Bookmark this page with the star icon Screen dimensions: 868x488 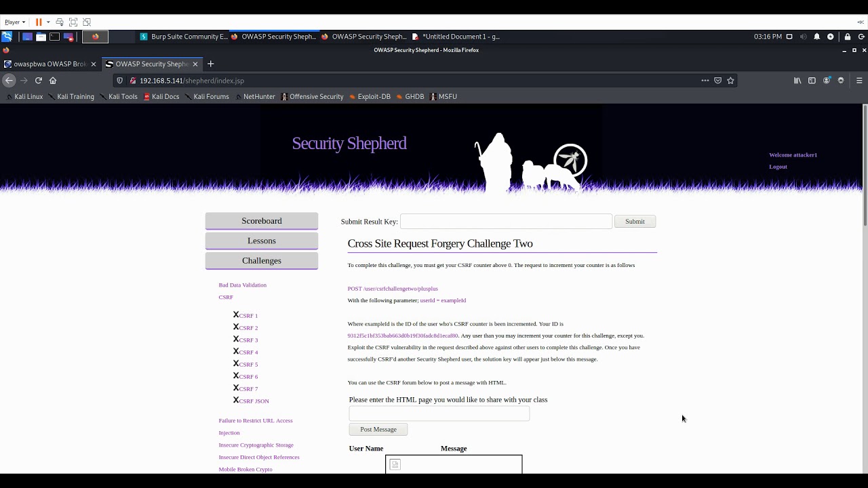point(730,80)
